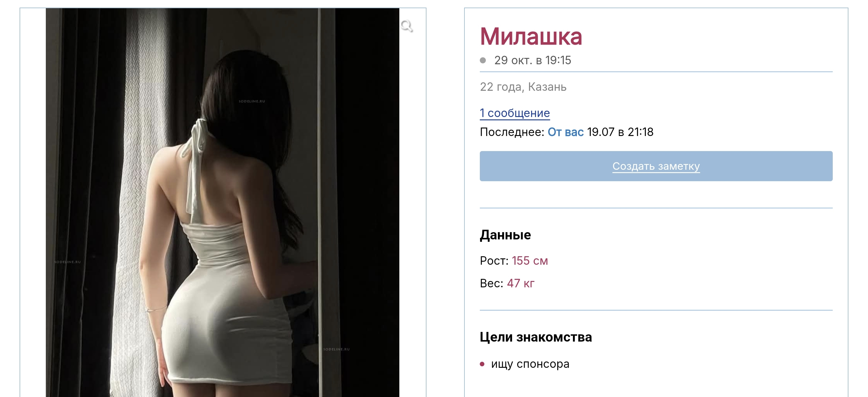The image size is (868, 397).
Task: Click the blue "От вас" label
Action: coord(565,132)
